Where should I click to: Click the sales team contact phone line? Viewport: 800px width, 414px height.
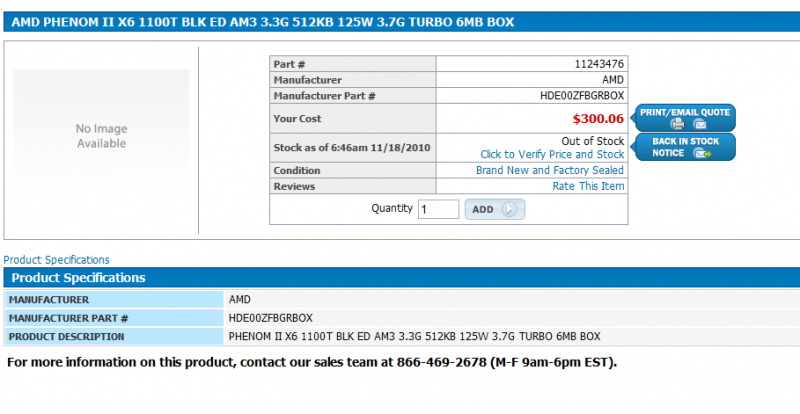coord(312,361)
